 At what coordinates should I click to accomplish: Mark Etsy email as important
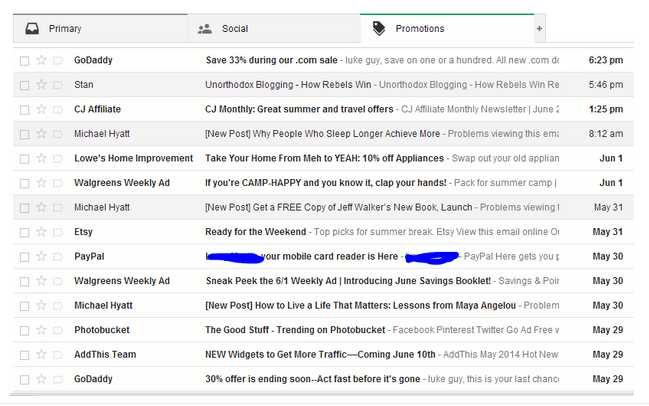pos(58,232)
